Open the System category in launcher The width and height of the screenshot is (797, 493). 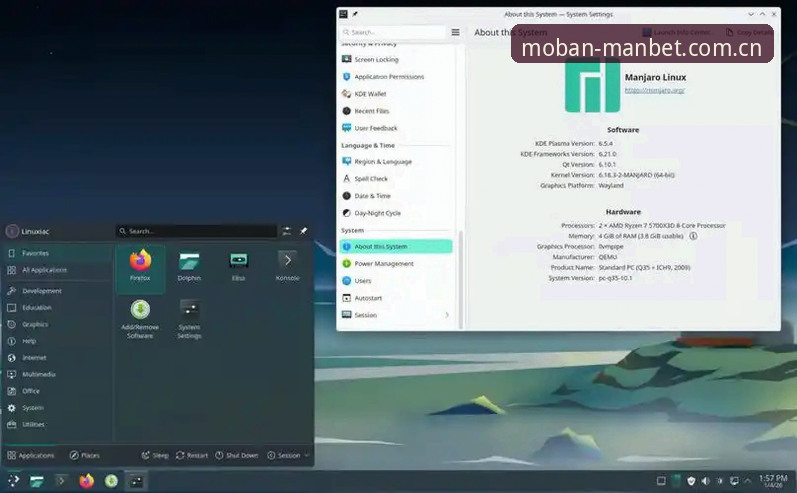coord(57,408)
